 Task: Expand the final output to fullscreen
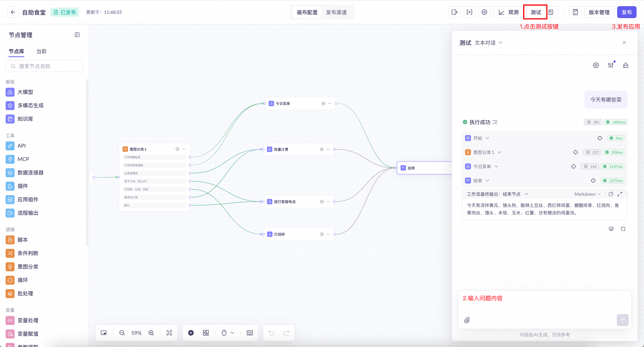(x=620, y=194)
